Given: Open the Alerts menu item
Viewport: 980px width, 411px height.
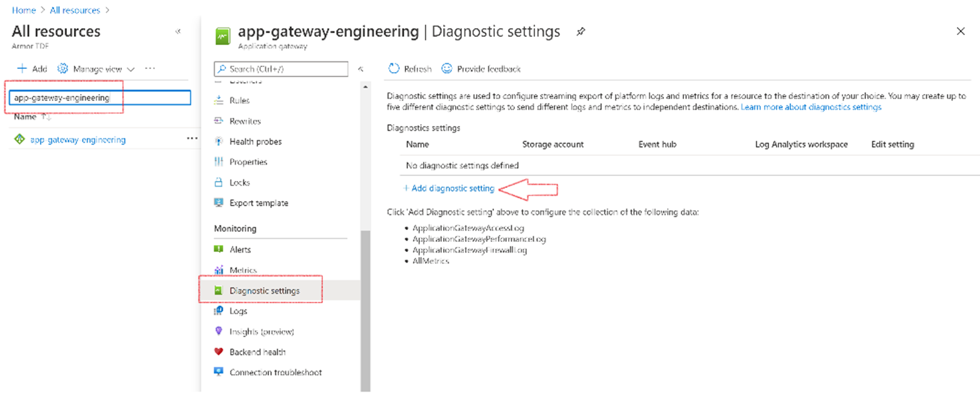Looking at the screenshot, I should point(240,249).
